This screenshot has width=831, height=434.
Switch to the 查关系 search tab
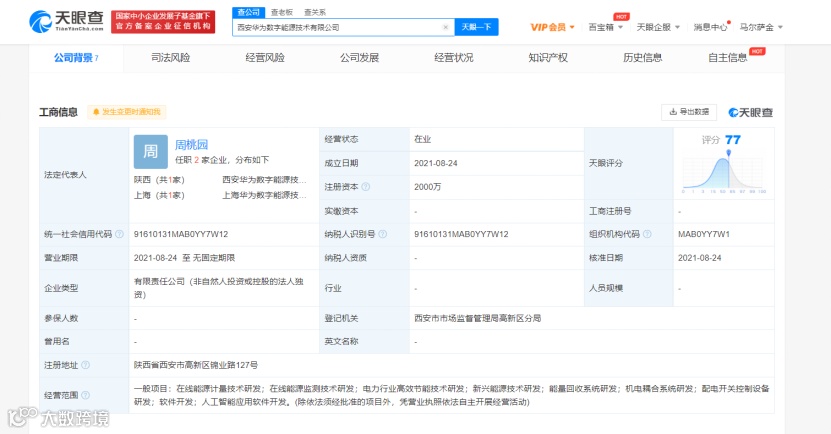(315, 12)
